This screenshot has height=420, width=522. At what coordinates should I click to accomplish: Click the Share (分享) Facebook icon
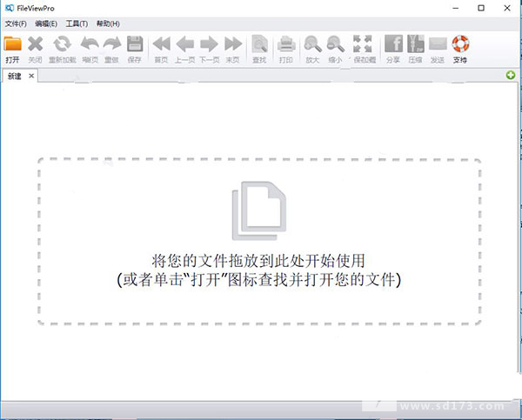(393, 43)
